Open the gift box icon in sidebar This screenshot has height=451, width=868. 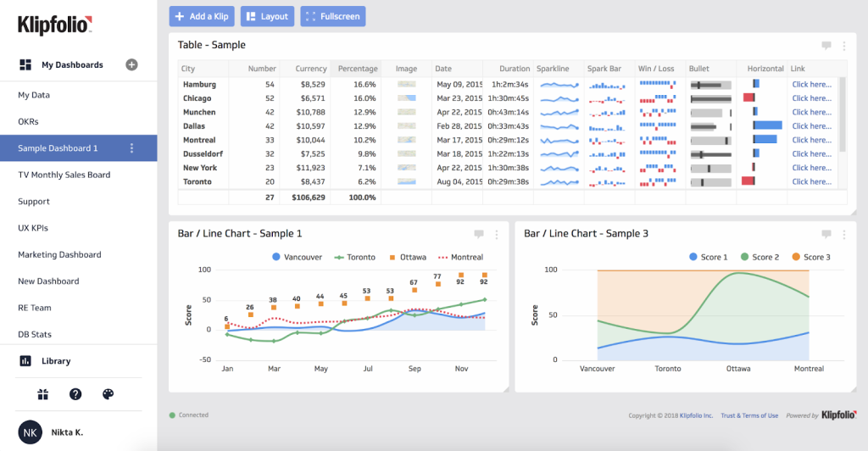click(x=43, y=394)
